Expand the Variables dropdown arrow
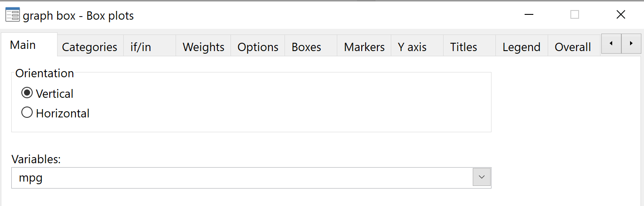Image resolution: width=644 pixels, height=206 pixels. pyautogui.click(x=481, y=177)
